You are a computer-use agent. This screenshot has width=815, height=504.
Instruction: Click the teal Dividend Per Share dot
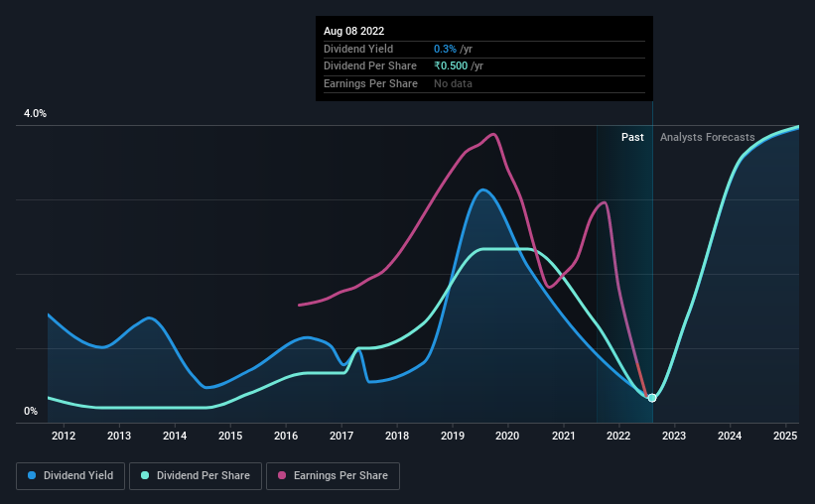tap(145, 475)
